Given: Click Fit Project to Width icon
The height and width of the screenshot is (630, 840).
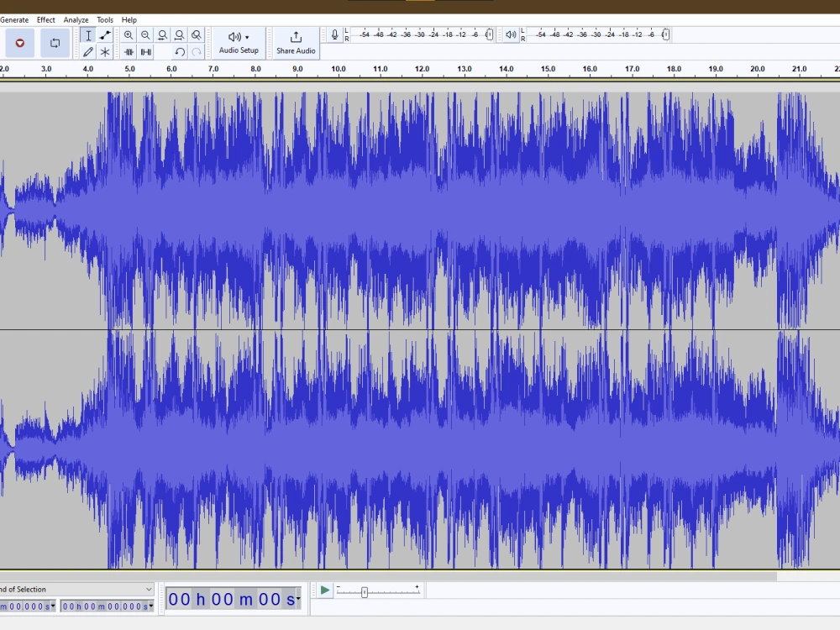Looking at the screenshot, I should [180, 35].
